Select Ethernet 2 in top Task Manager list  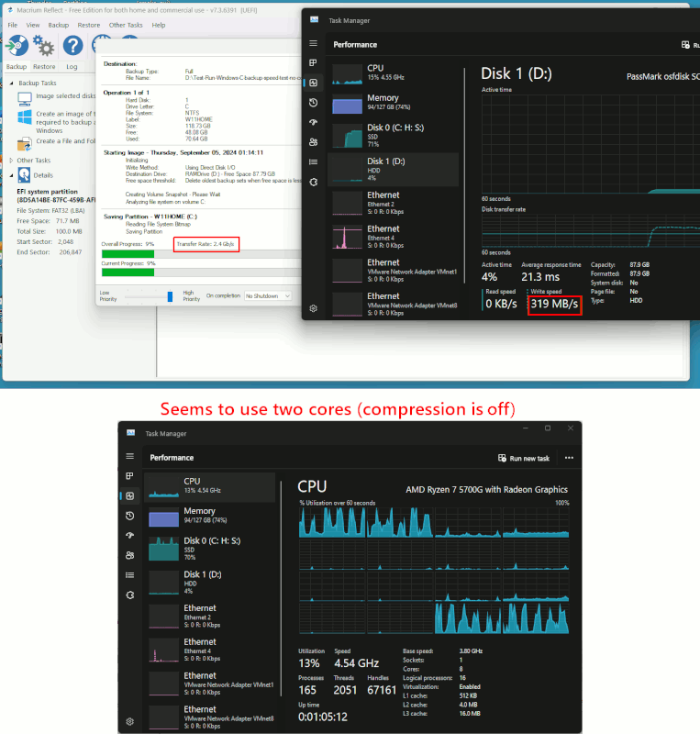[x=394, y=203]
